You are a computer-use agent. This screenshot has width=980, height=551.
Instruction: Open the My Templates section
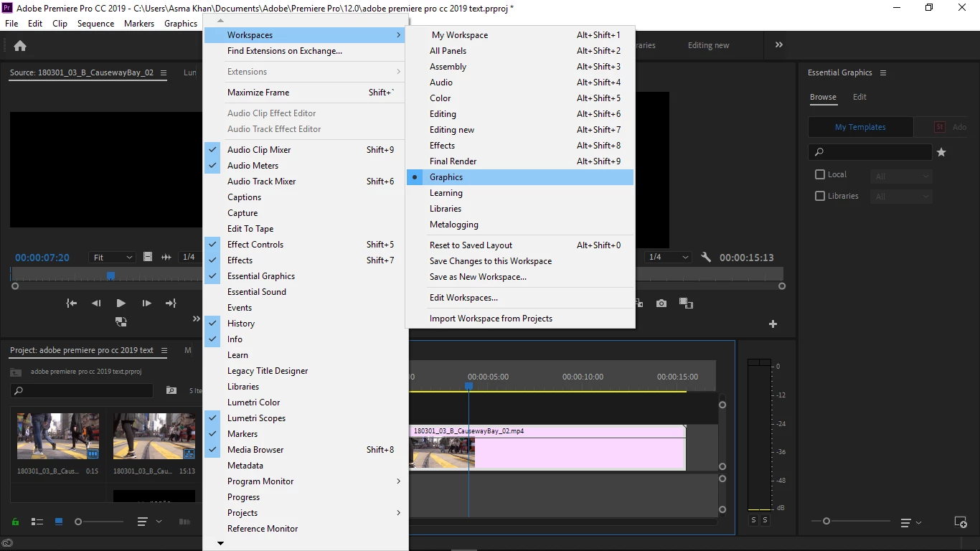(x=860, y=127)
